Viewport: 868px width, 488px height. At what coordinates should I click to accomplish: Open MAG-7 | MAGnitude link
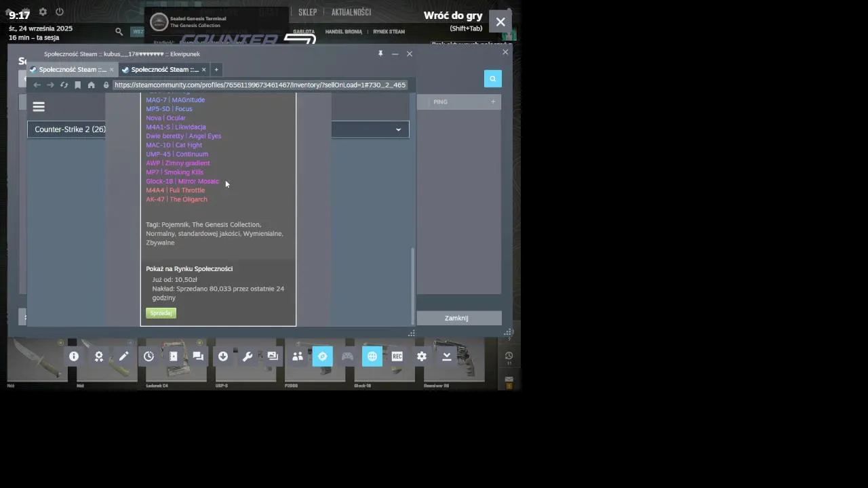coord(175,100)
